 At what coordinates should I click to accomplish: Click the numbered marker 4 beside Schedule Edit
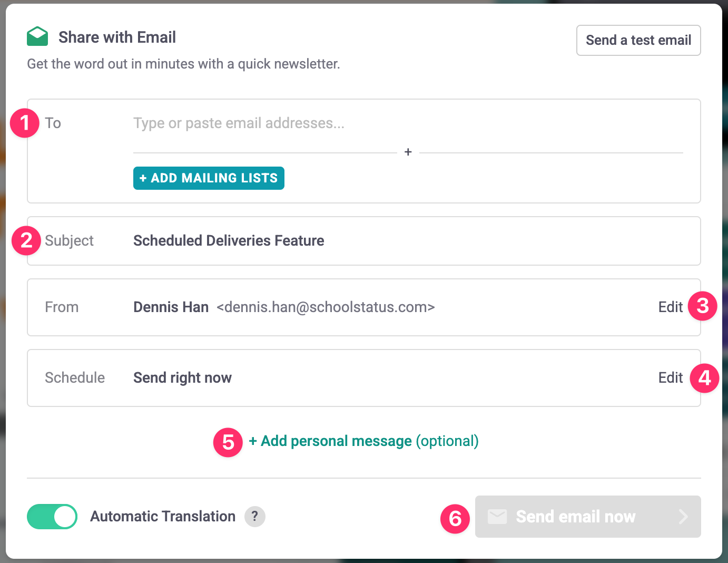point(704,378)
